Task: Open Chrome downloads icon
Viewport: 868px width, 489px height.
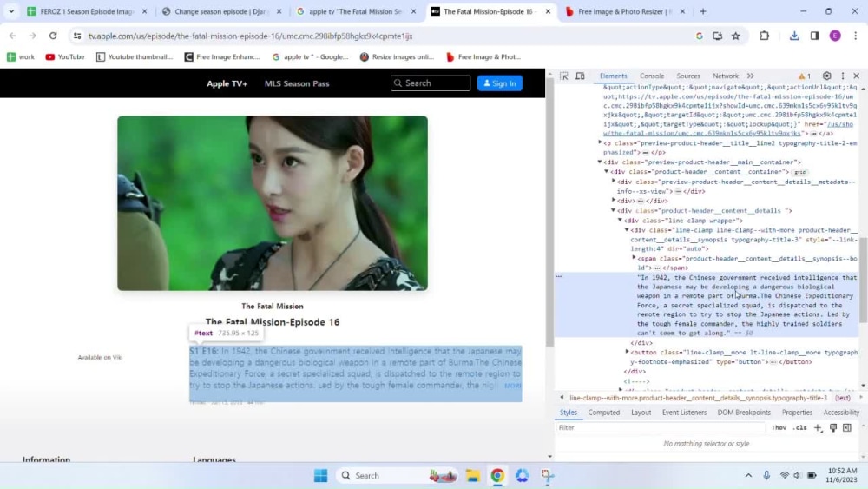Action: coord(794,36)
